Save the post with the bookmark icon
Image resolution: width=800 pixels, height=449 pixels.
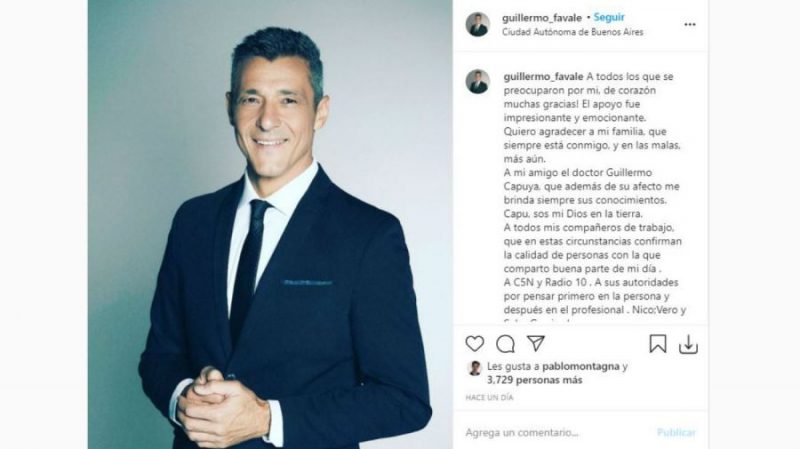(658, 344)
